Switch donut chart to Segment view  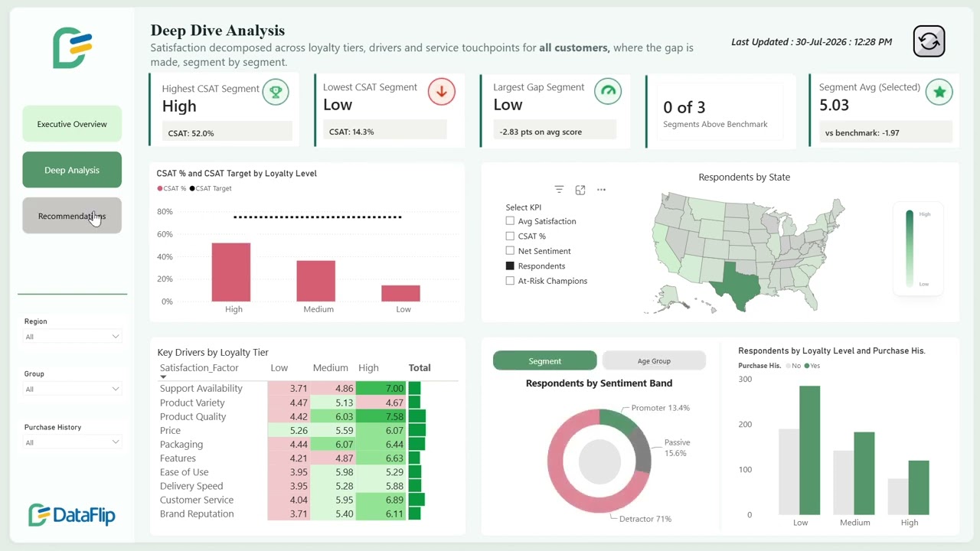tap(544, 361)
